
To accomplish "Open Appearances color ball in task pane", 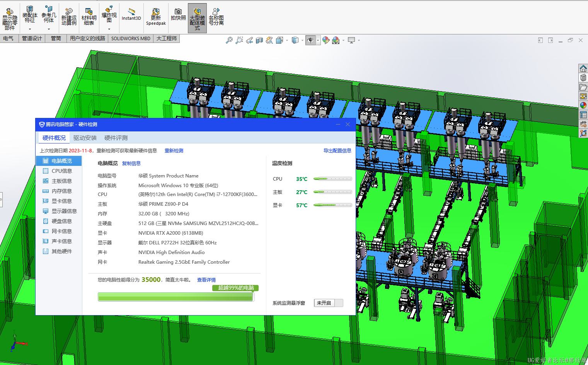I will point(583,105).
